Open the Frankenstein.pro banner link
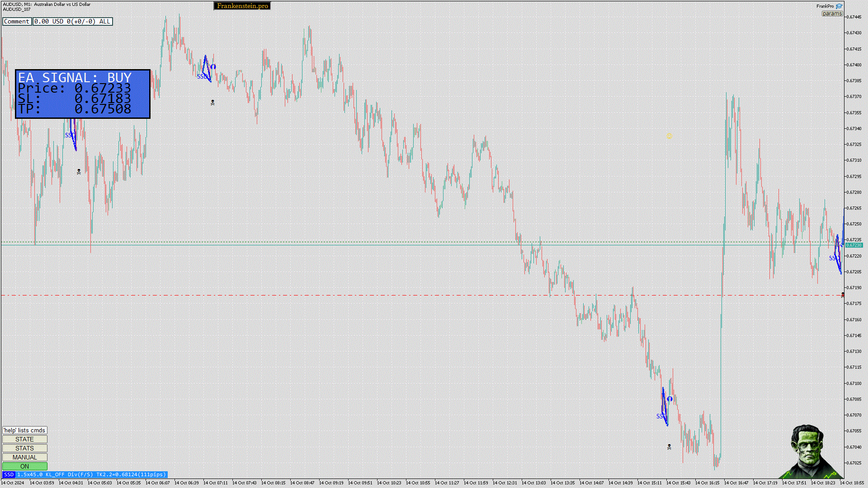 coord(242,6)
